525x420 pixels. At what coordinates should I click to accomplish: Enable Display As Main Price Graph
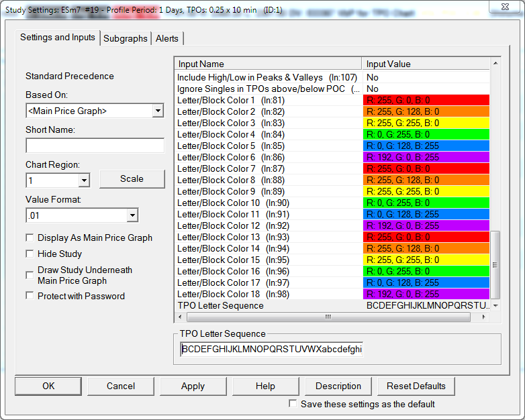(30, 238)
